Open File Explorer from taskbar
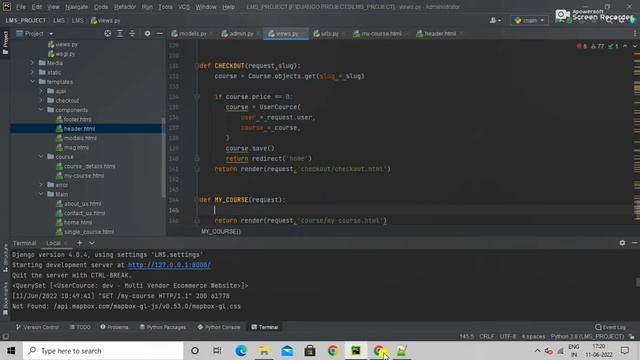The image size is (640, 360). coord(264,351)
